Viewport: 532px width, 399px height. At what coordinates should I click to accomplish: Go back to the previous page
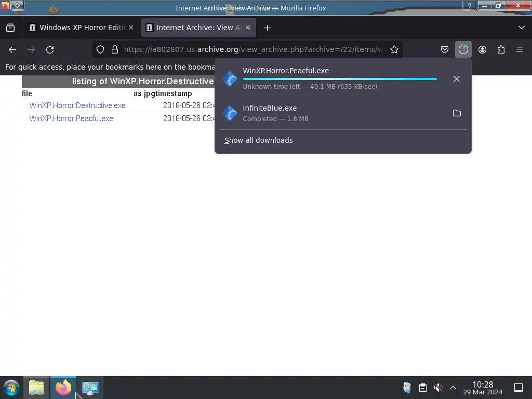12,50
